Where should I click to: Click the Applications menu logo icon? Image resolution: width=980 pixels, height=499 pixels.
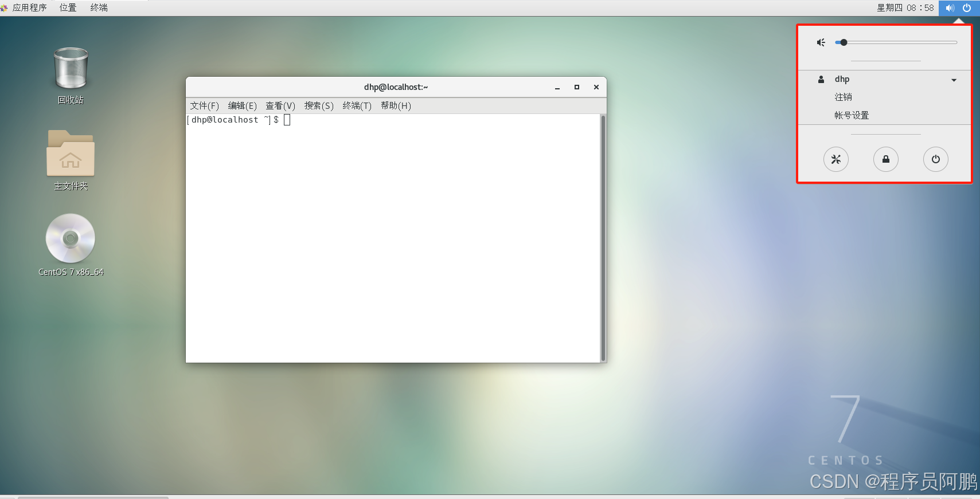5,8
